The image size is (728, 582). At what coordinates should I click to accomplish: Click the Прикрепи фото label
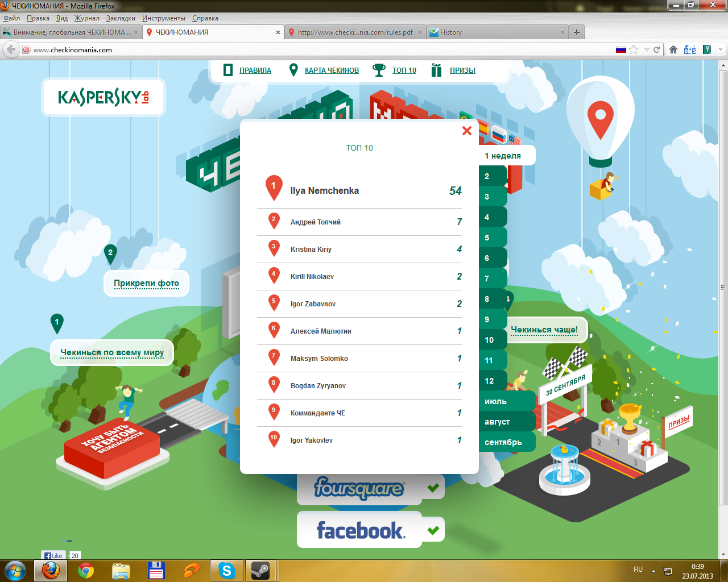pos(146,283)
